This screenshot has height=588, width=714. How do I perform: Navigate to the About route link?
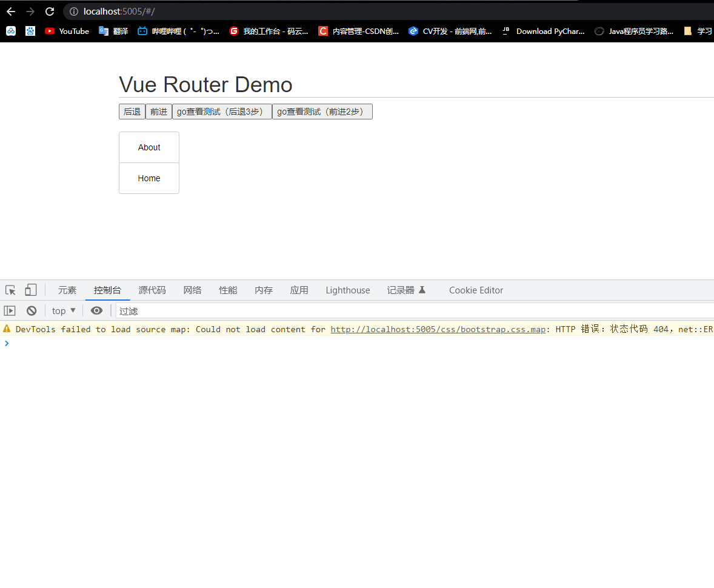point(149,147)
